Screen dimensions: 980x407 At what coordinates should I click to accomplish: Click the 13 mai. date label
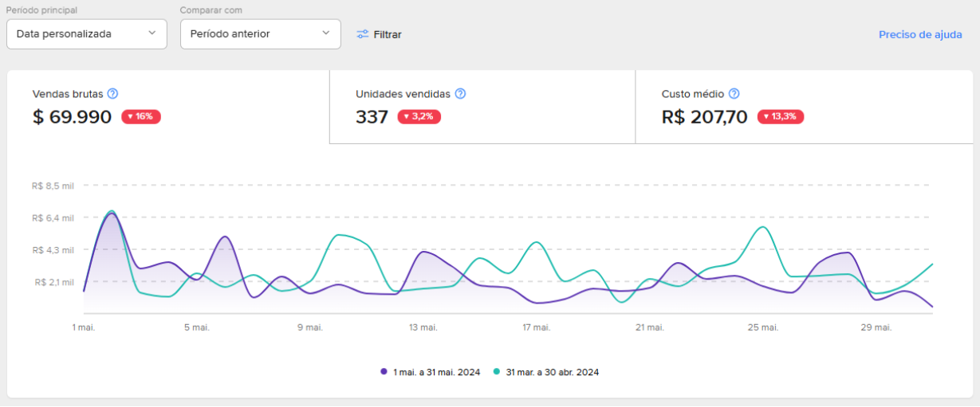[x=423, y=327]
